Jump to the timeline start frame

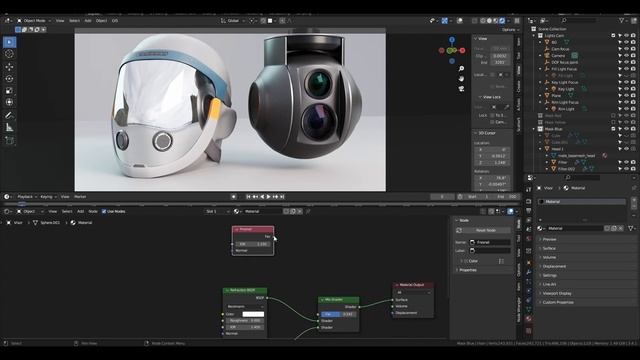point(248,197)
